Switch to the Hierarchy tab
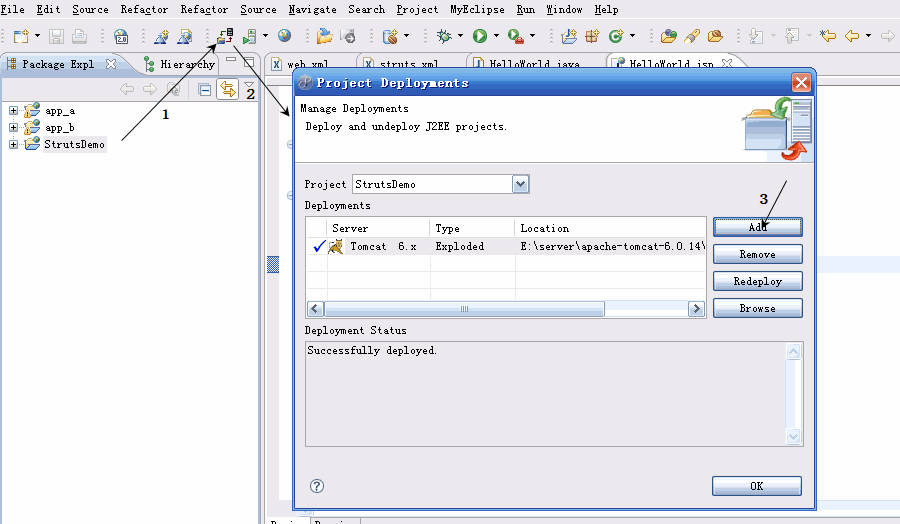This screenshot has height=524, width=900. pos(180,64)
